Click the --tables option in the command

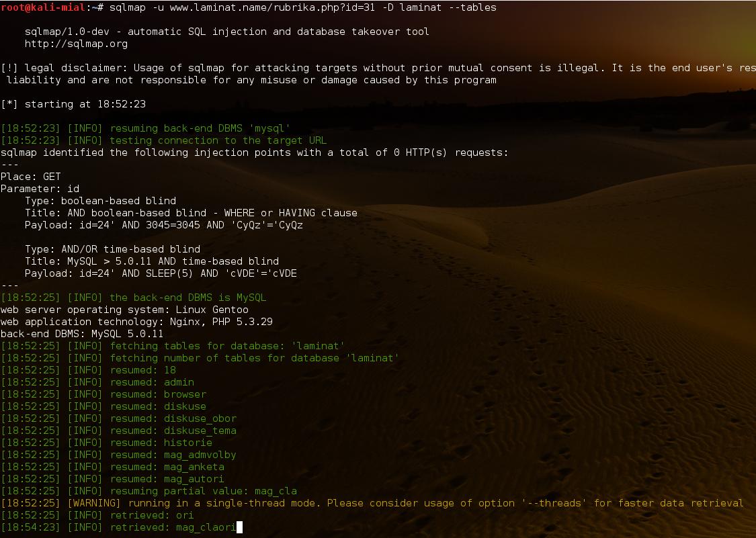(x=472, y=7)
